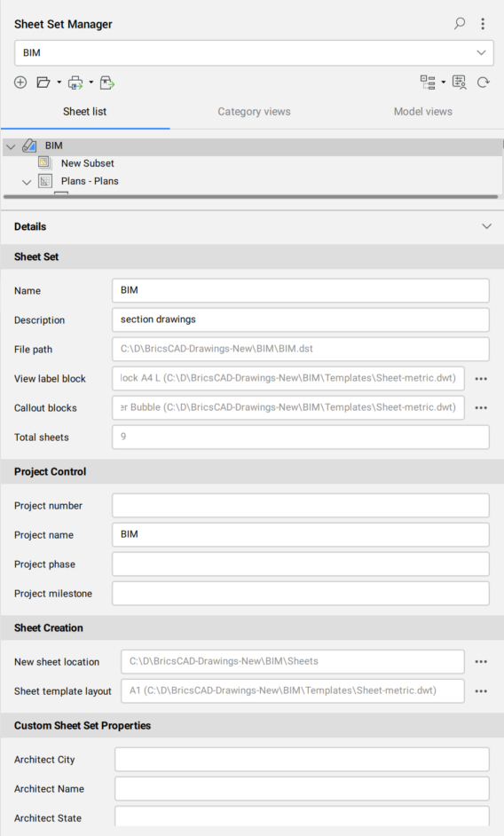Click the eTransmit export icon
Viewport: 504px width, 836px height.
107,83
